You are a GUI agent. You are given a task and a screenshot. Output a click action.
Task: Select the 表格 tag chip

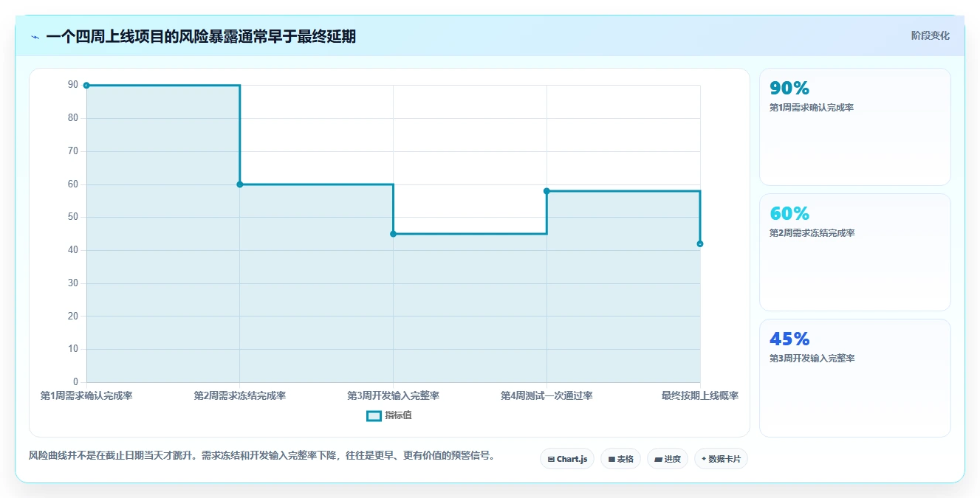pos(620,459)
